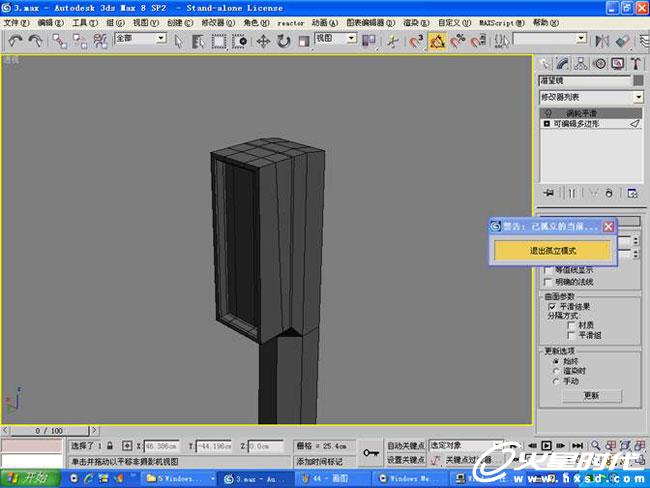
Task: Open the Display command panel tab
Action: (618, 64)
